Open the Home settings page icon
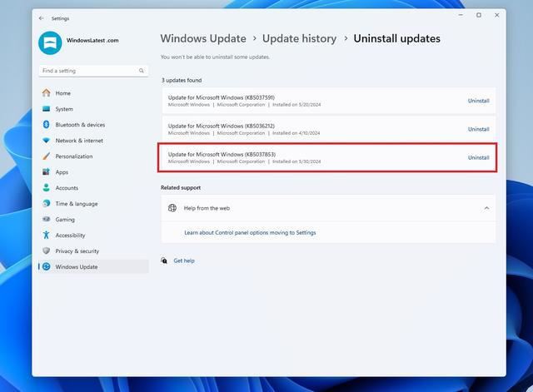 point(47,93)
